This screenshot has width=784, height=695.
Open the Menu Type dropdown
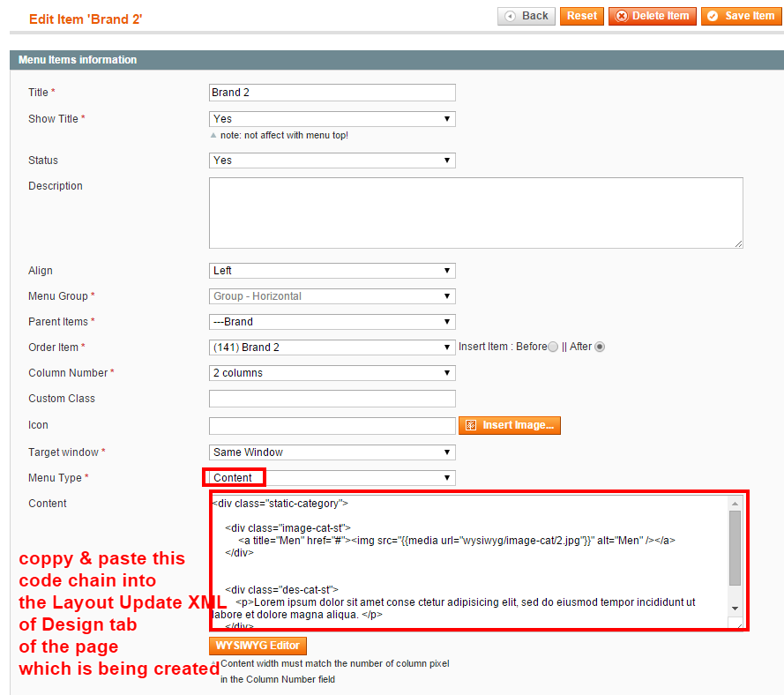[332, 478]
